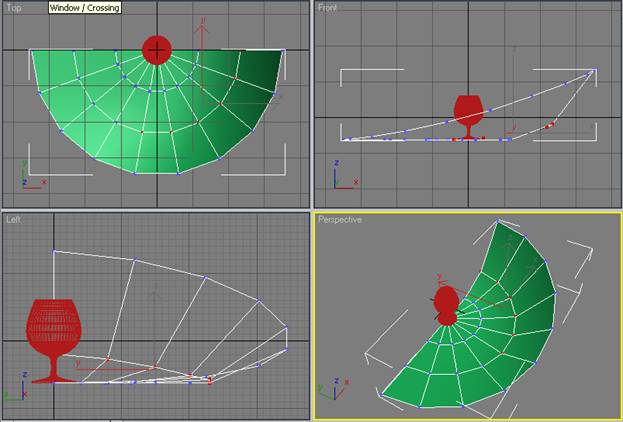Open the Left viewport label menu
623x422 pixels.
pos(14,219)
